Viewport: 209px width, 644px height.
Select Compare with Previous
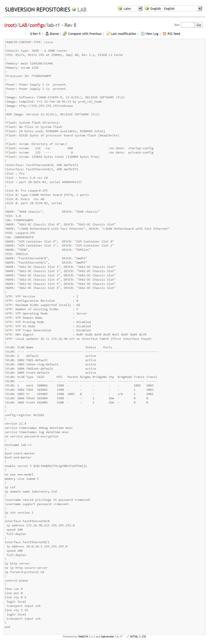click(85, 34)
